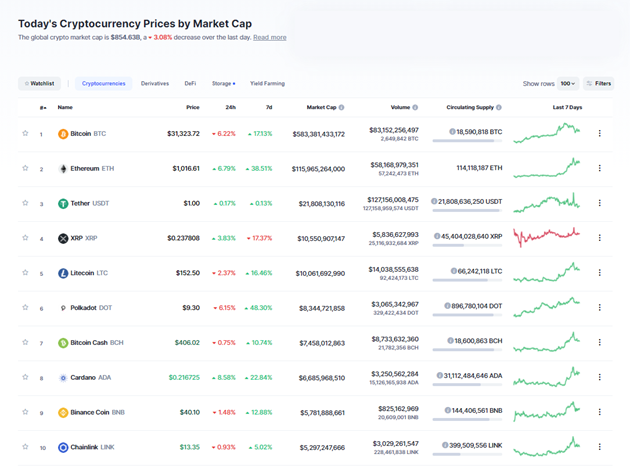Click Bitcoin's circulating supply progress bar

[467, 141]
